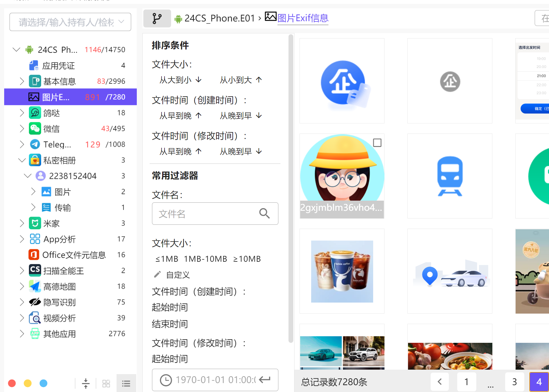
Task: Click the 图片Exif信息 breadcrumb link
Action: point(303,18)
